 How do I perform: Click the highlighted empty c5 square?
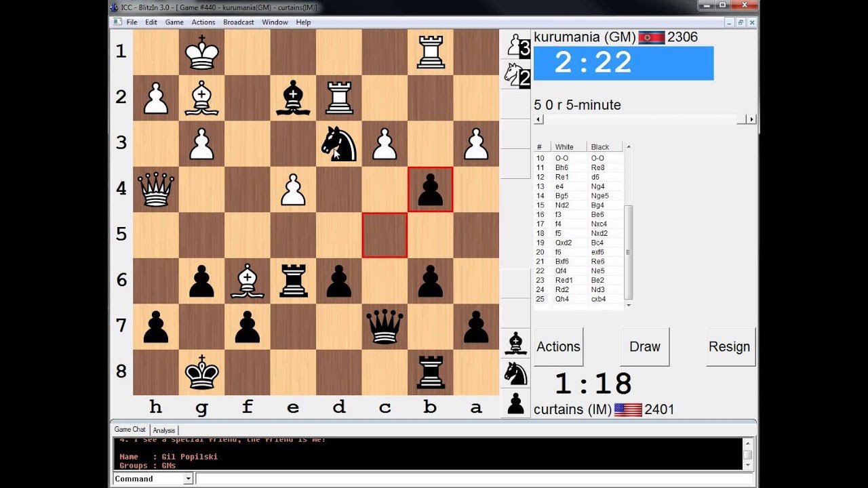coord(385,235)
